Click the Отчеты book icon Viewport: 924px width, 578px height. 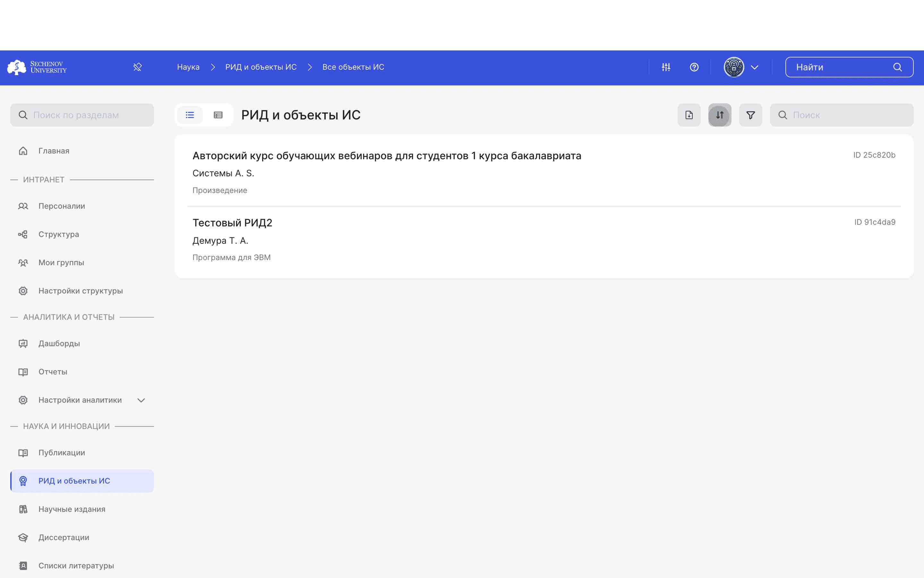tap(23, 372)
